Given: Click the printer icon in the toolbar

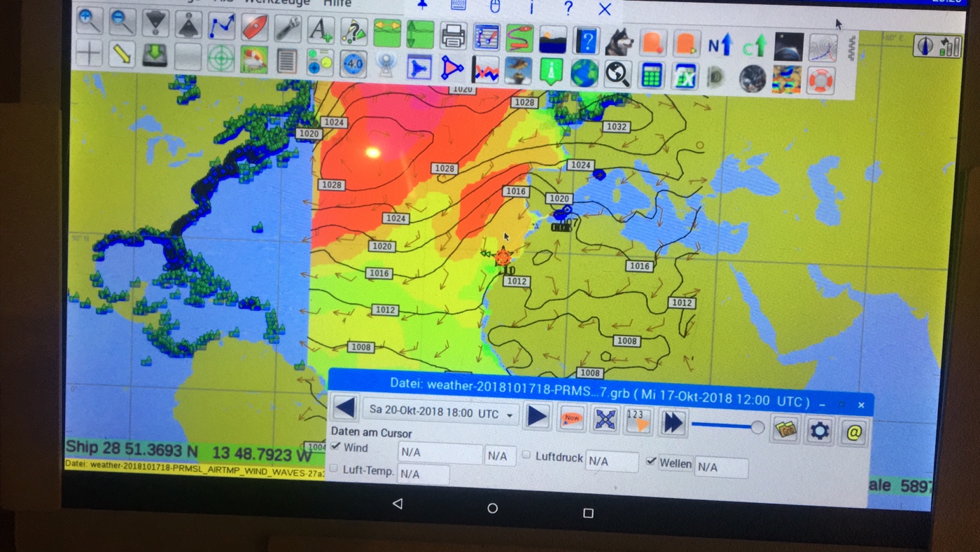Looking at the screenshot, I should tap(453, 35).
